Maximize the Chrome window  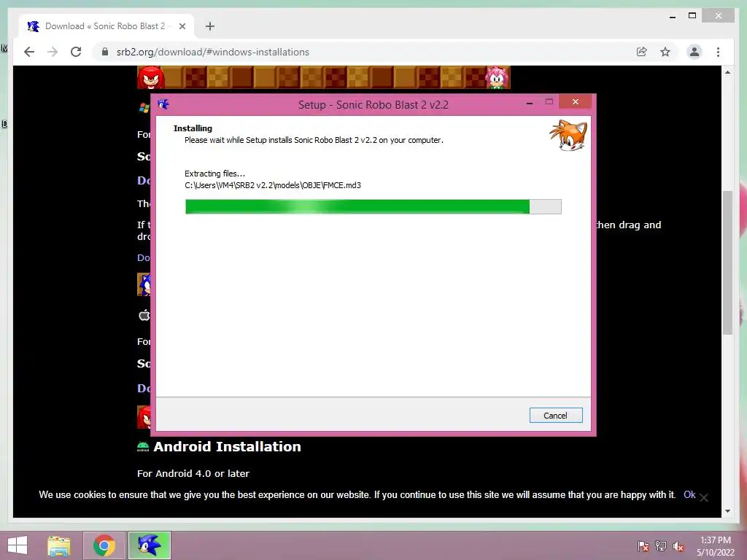[x=692, y=16]
